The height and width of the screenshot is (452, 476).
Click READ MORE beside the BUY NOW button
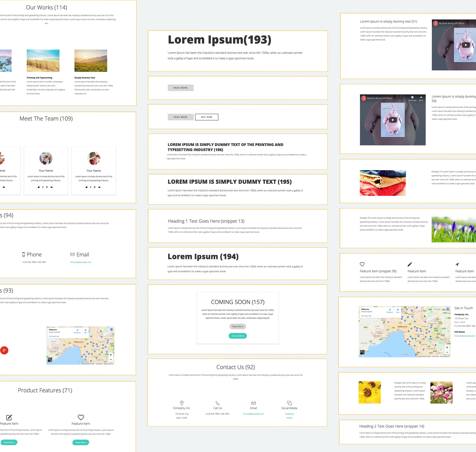point(180,117)
